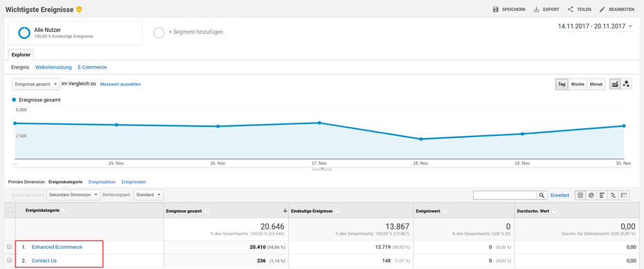
Task: Open the date range 14.11.2017 - 20.11.2017 picker
Action: click(595, 26)
